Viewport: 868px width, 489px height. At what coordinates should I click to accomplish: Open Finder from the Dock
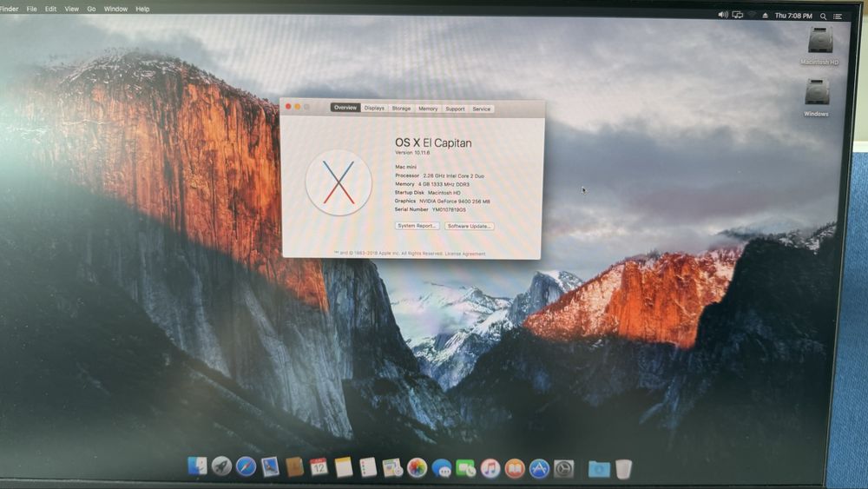[x=197, y=466]
